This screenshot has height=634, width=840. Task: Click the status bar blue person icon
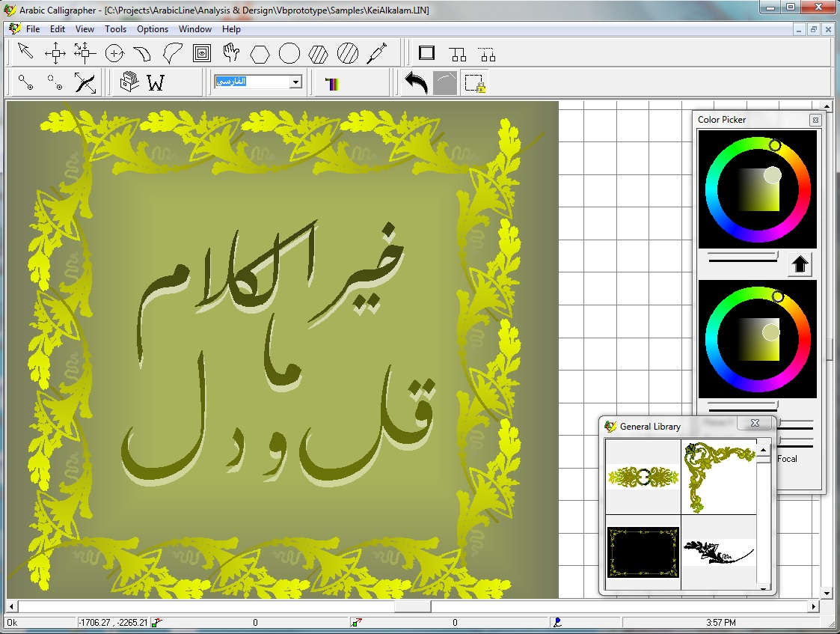[x=557, y=622]
